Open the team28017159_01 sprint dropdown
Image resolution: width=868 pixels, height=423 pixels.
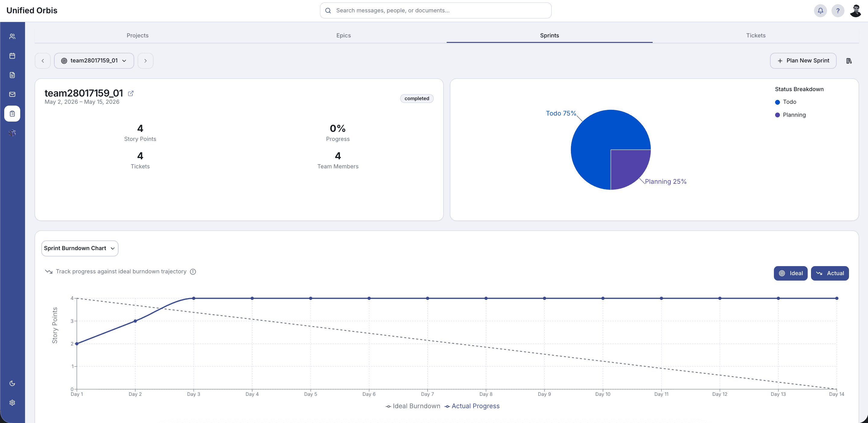[x=94, y=61]
